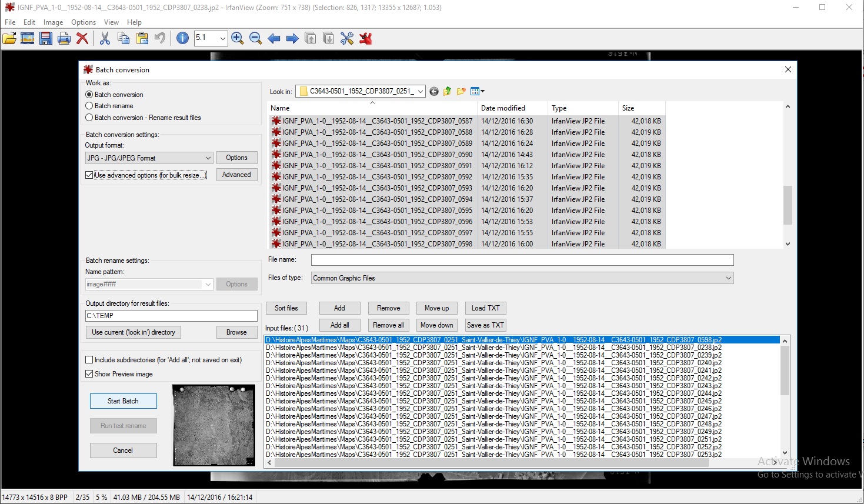Click the Create new folder icon
This screenshot has height=504, width=864.
coord(461,91)
